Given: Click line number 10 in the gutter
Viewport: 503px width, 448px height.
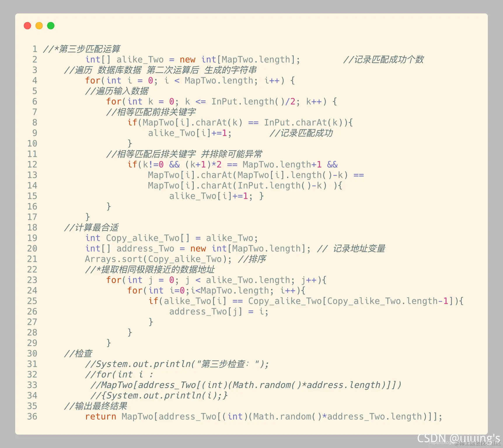Looking at the screenshot, I should pyautogui.click(x=32, y=143).
